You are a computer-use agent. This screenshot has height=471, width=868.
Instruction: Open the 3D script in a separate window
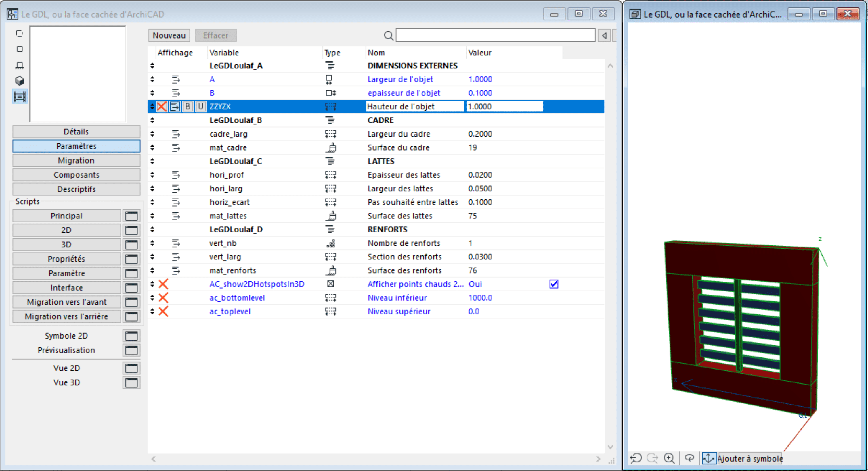pyautogui.click(x=131, y=245)
